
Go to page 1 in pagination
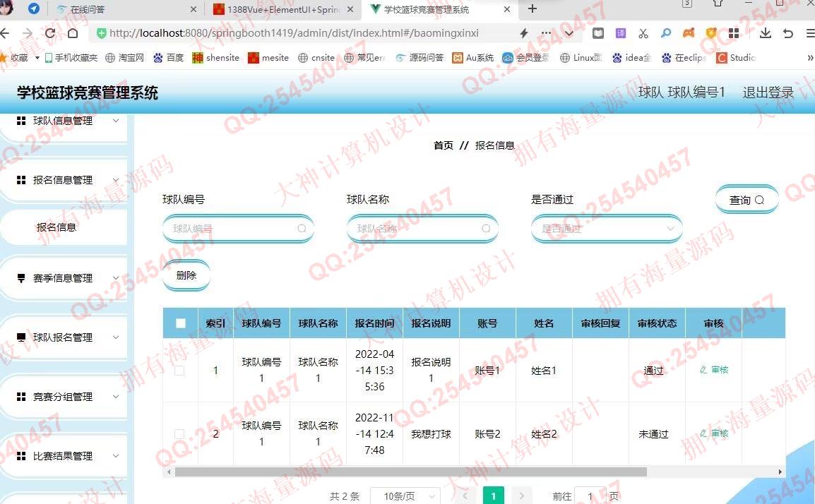[493, 496]
